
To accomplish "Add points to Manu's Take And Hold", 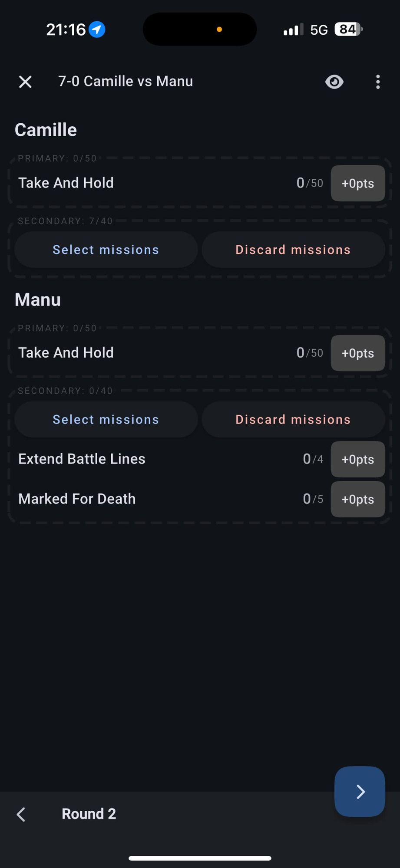I will pyautogui.click(x=357, y=353).
